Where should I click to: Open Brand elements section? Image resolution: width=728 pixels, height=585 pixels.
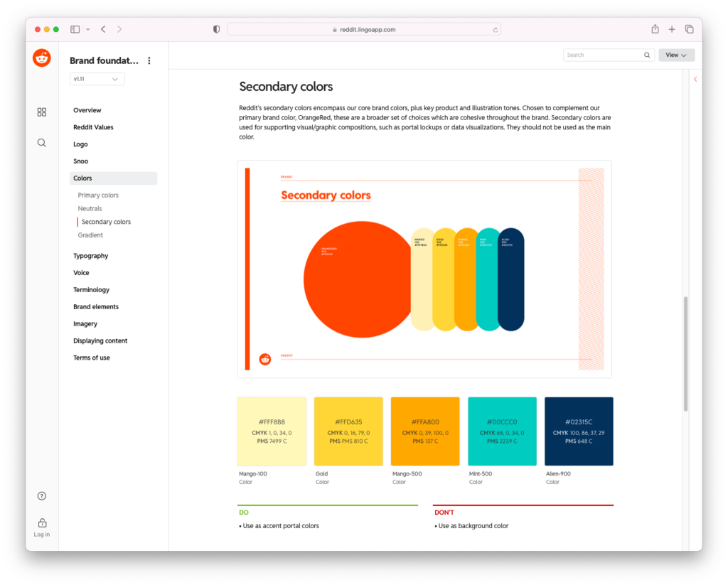(x=96, y=306)
